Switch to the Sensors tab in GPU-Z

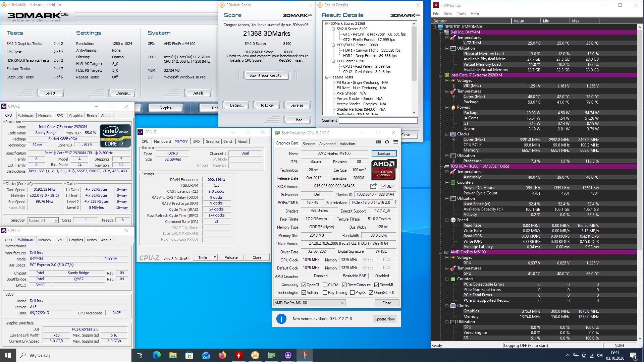click(309, 144)
